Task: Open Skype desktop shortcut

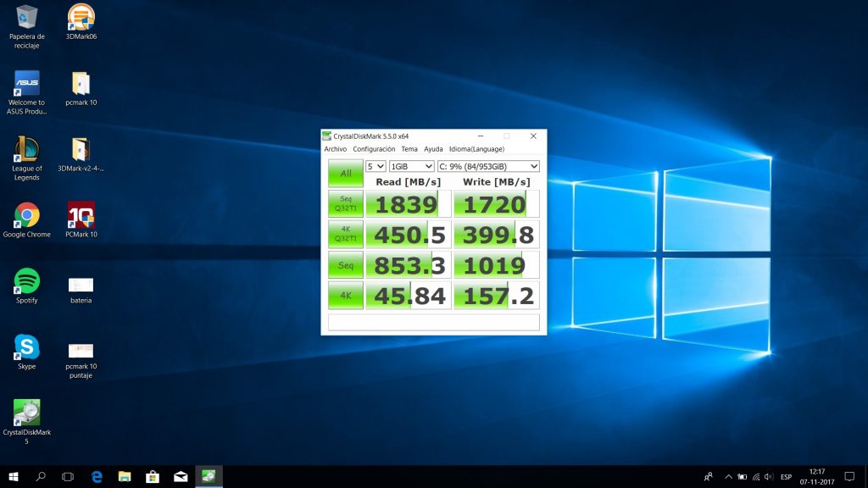Action: (26, 347)
